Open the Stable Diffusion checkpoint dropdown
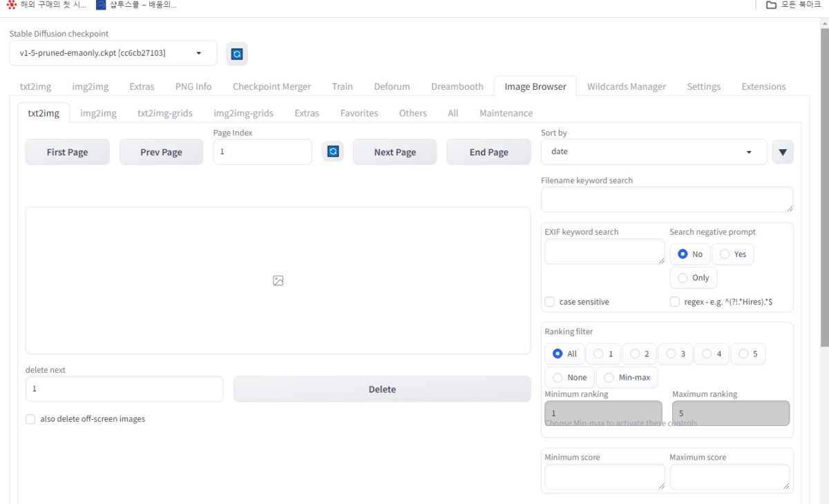The image size is (829, 504). (113, 53)
